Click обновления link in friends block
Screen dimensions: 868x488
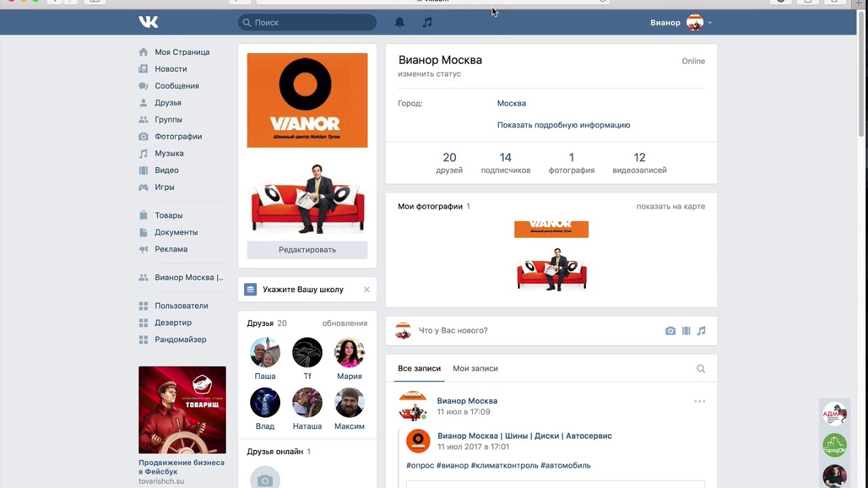(x=344, y=323)
